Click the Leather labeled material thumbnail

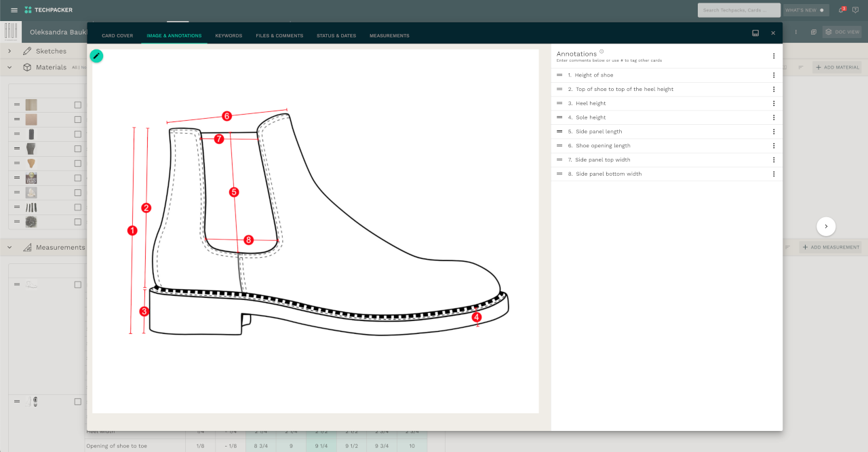31,178
